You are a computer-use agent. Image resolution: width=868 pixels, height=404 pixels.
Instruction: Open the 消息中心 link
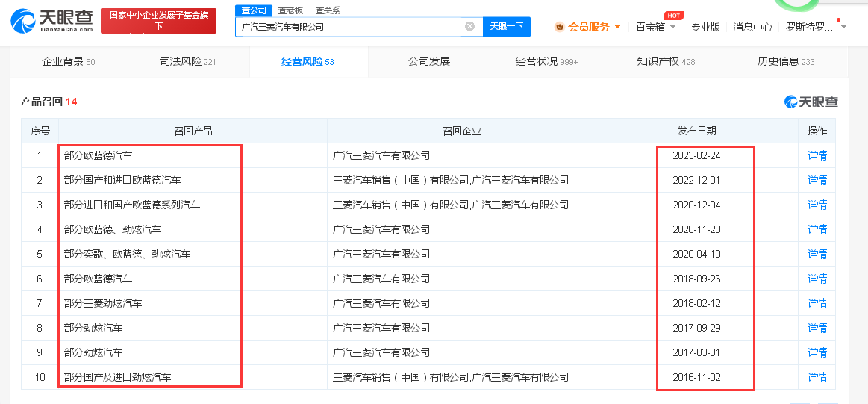point(752,27)
